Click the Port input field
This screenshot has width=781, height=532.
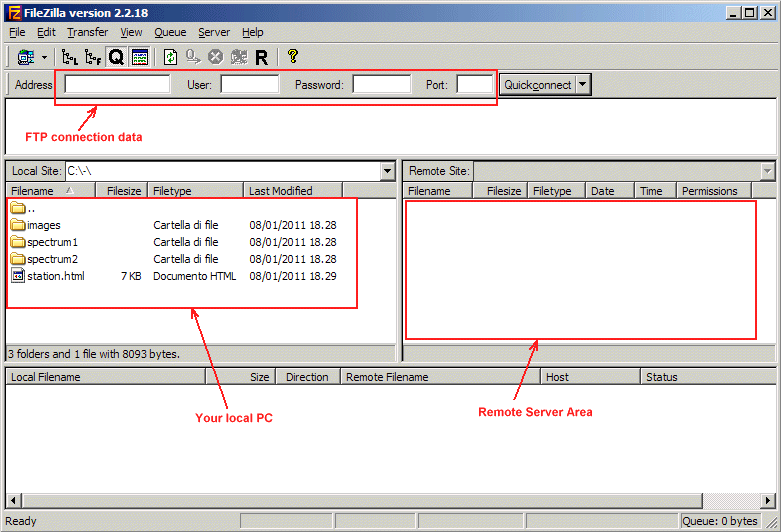coord(474,84)
